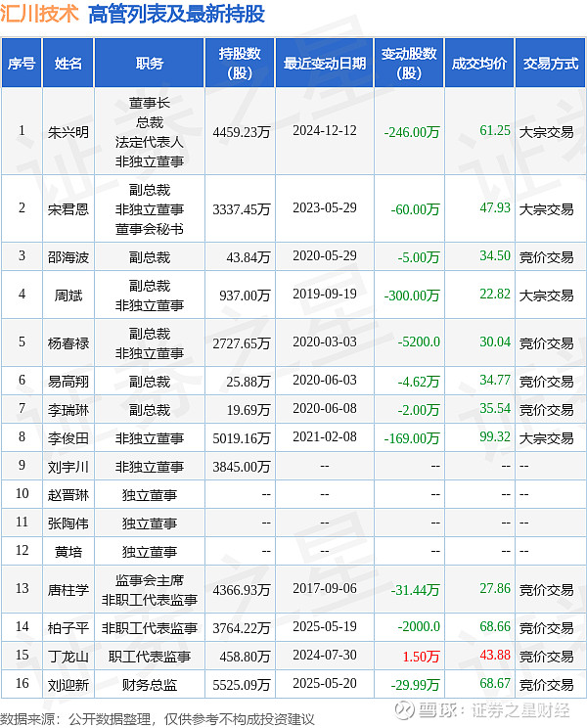Select the name 朱兴明

coord(68,132)
